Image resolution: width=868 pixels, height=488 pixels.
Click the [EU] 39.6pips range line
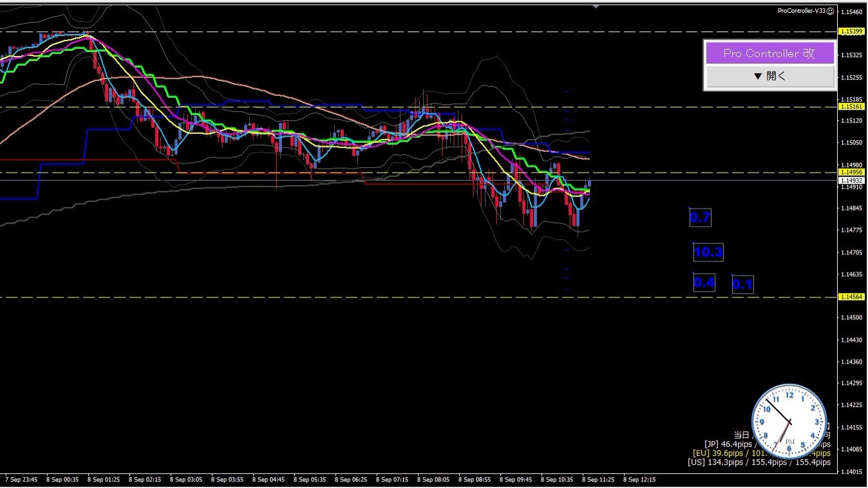coord(762,453)
